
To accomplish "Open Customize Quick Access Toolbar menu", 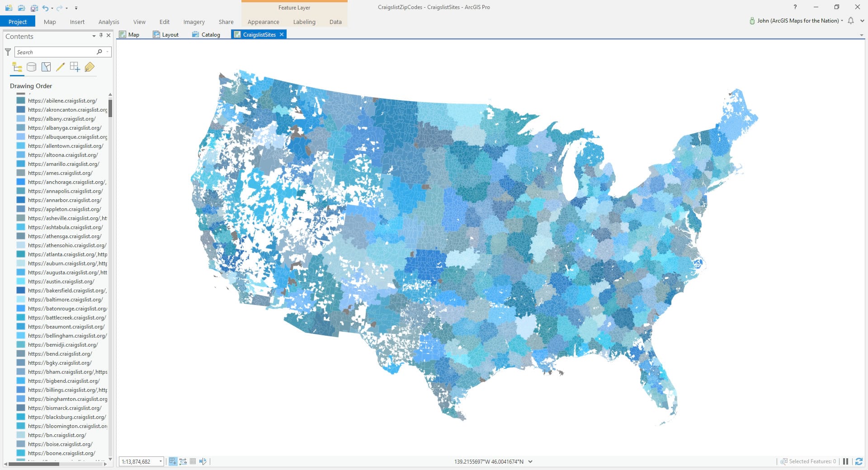I will click(x=76, y=8).
